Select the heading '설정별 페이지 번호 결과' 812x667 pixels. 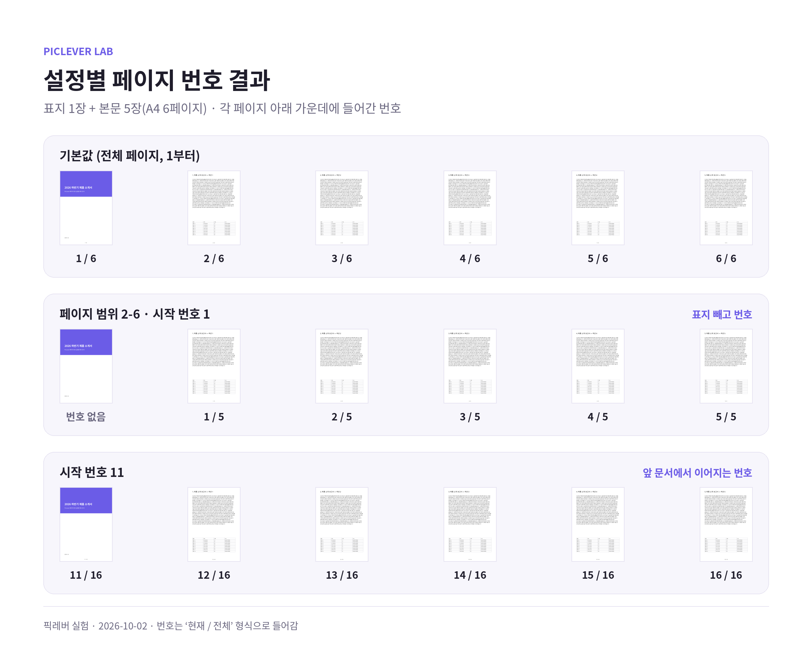coord(157,80)
